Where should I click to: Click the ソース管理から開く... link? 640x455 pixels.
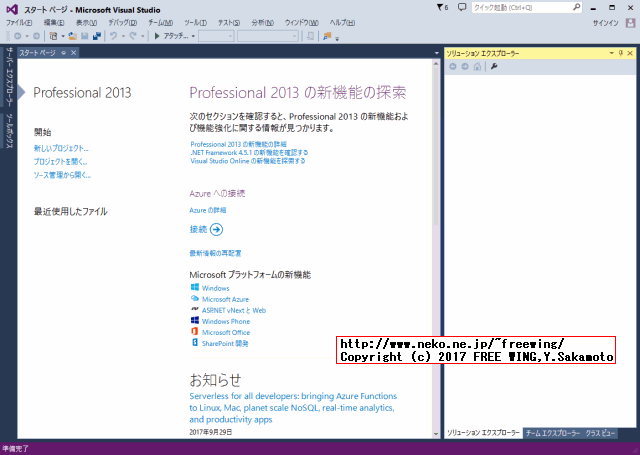click(62, 175)
